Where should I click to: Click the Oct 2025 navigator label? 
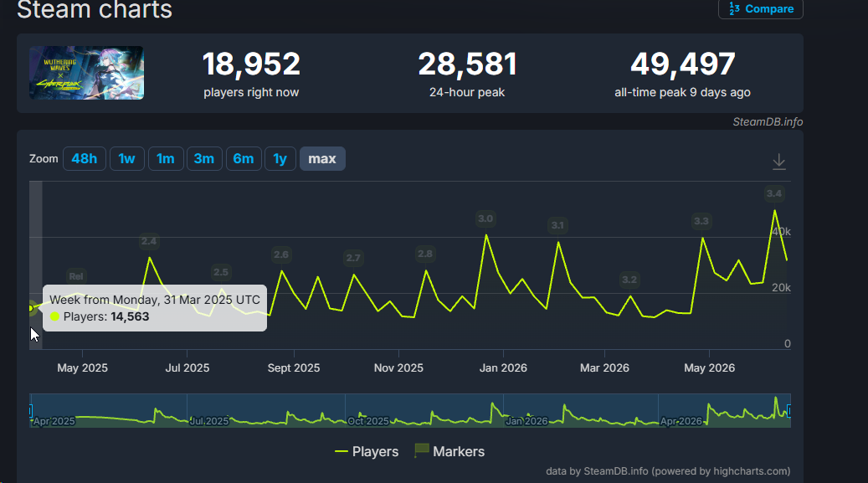pos(368,421)
